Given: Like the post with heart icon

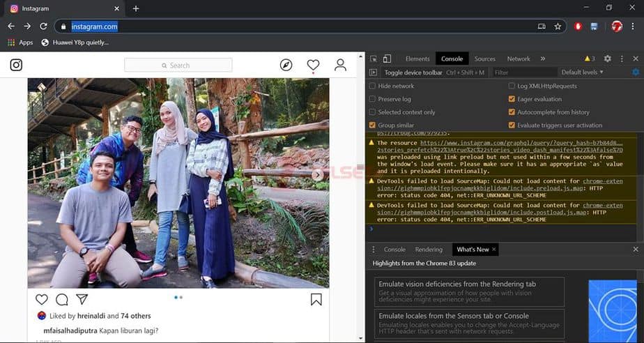Looking at the screenshot, I should [x=42, y=299].
